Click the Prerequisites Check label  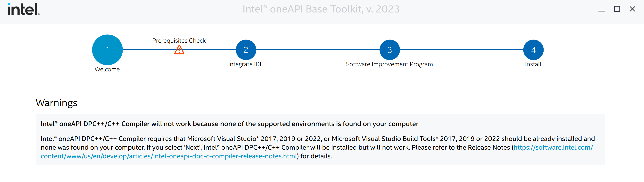(179, 41)
